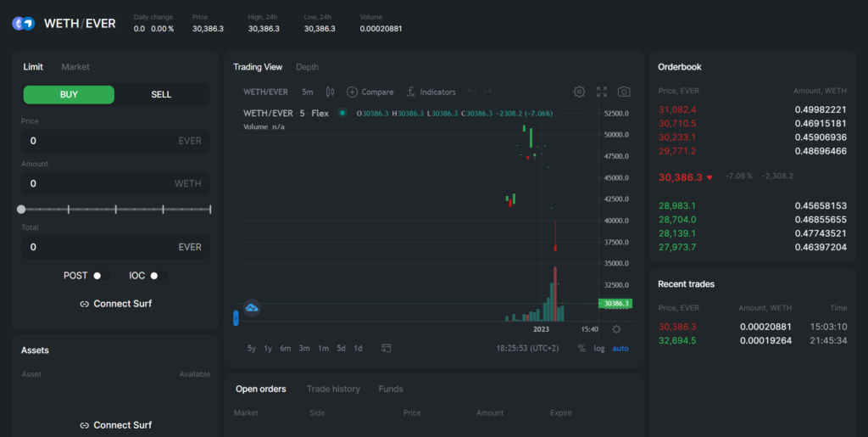
Task: Switch to the Limit order tab
Action: [33, 67]
